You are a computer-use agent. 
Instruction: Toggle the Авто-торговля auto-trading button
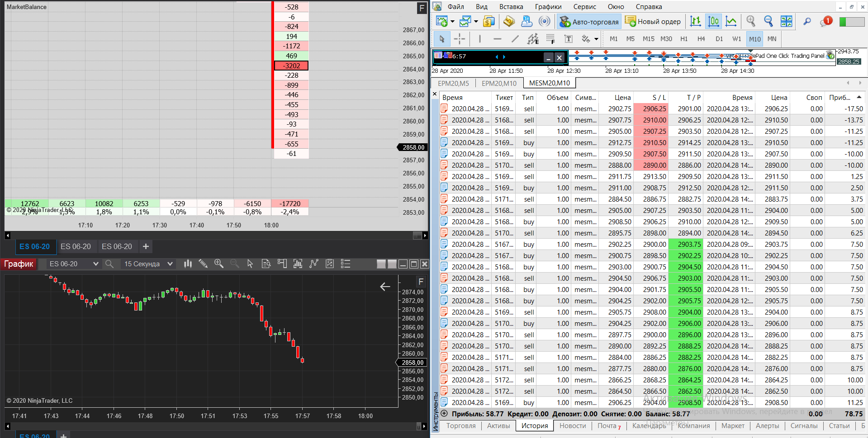(x=589, y=21)
